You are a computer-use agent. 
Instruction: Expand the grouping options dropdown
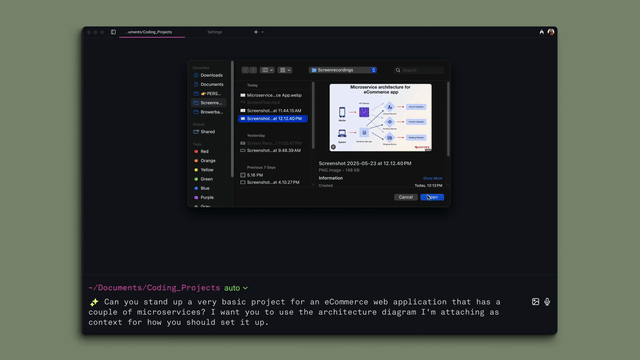[x=285, y=70]
